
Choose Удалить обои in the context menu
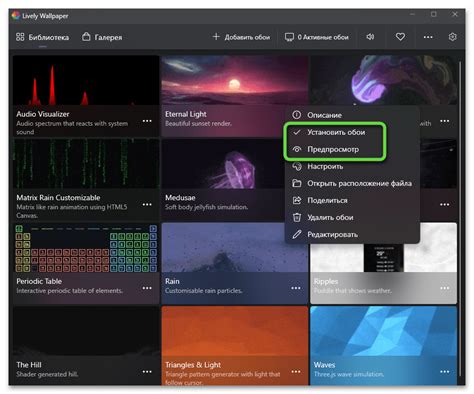tap(352, 217)
